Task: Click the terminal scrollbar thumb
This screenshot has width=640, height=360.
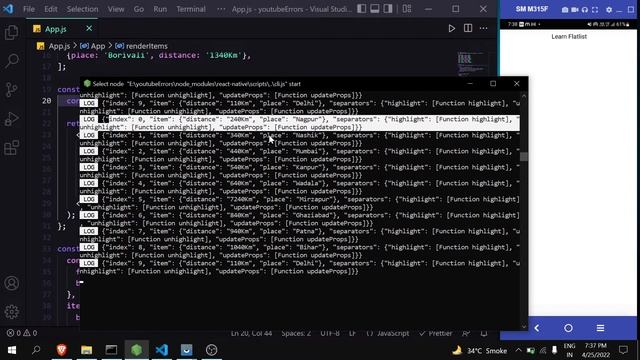Action: (524, 157)
